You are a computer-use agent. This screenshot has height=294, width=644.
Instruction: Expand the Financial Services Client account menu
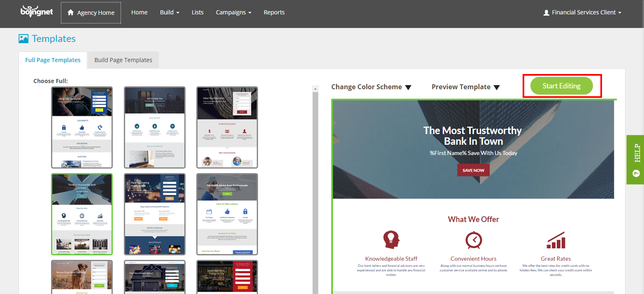582,12
